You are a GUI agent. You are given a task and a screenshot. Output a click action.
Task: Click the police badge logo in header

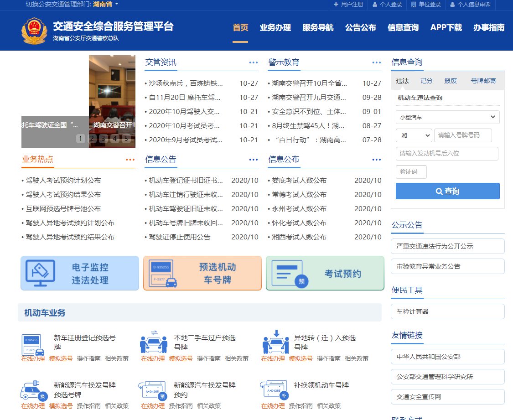34,31
